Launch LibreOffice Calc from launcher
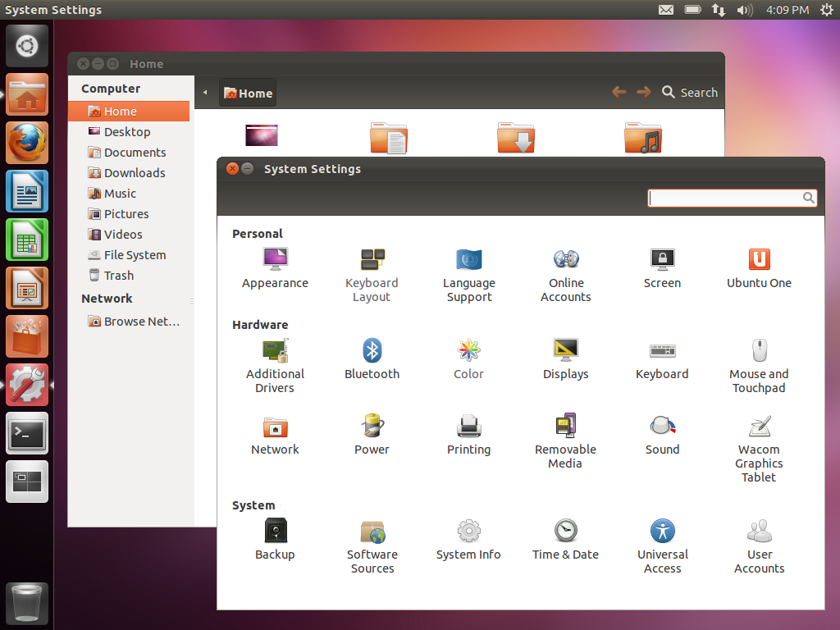The width and height of the screenshot is (840, 630). pyautogui.click(x=27, y=240)
